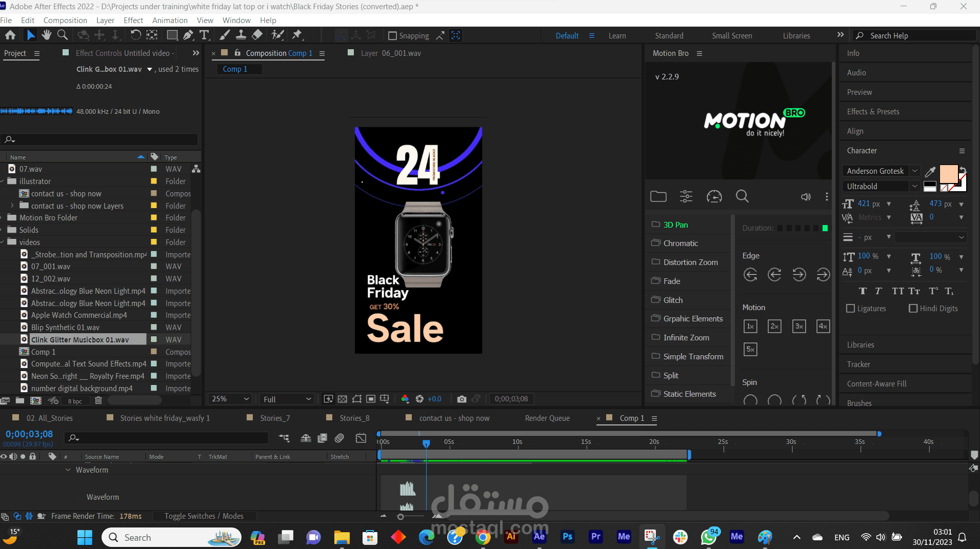Select the Eraser tool
The image size is (980, 549).
257,35
